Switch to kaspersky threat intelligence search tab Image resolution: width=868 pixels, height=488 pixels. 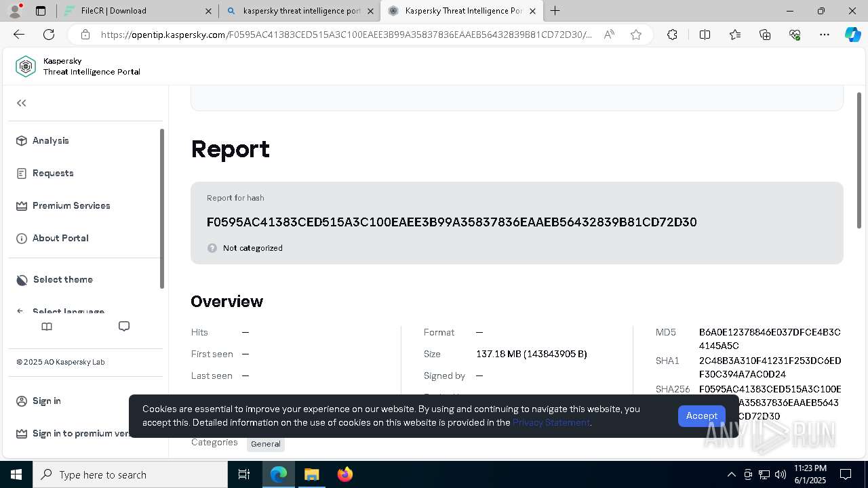point(301,11)
